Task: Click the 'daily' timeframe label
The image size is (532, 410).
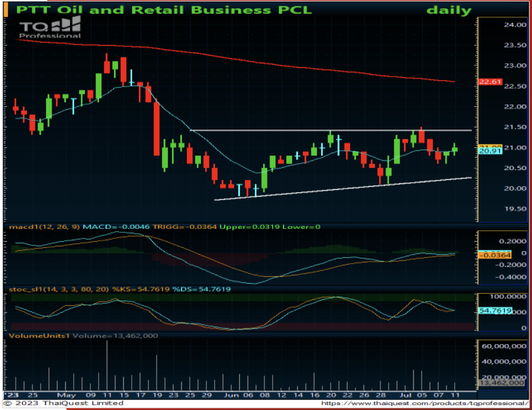Action: [449, 10]
